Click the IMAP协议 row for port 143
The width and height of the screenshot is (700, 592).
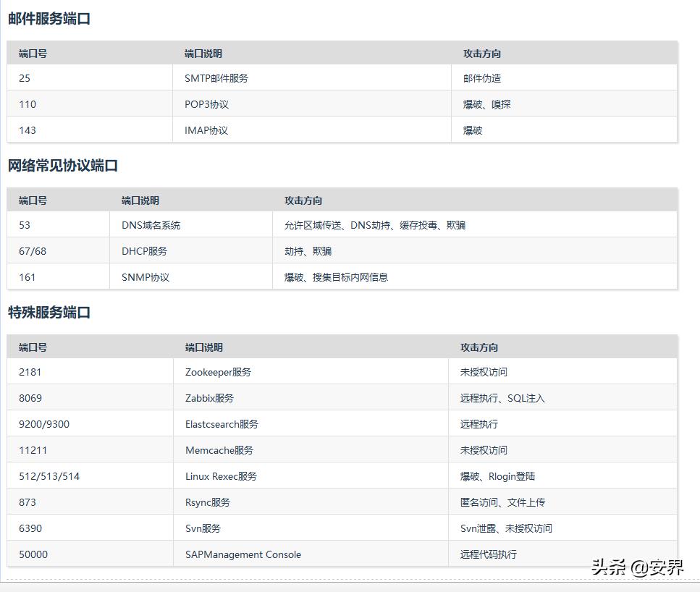205,130
